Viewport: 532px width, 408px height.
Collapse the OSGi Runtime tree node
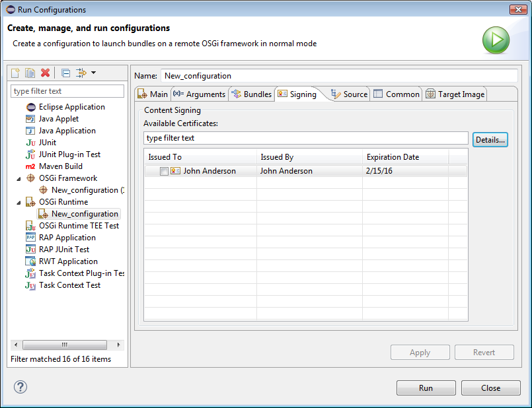(19, 202)
